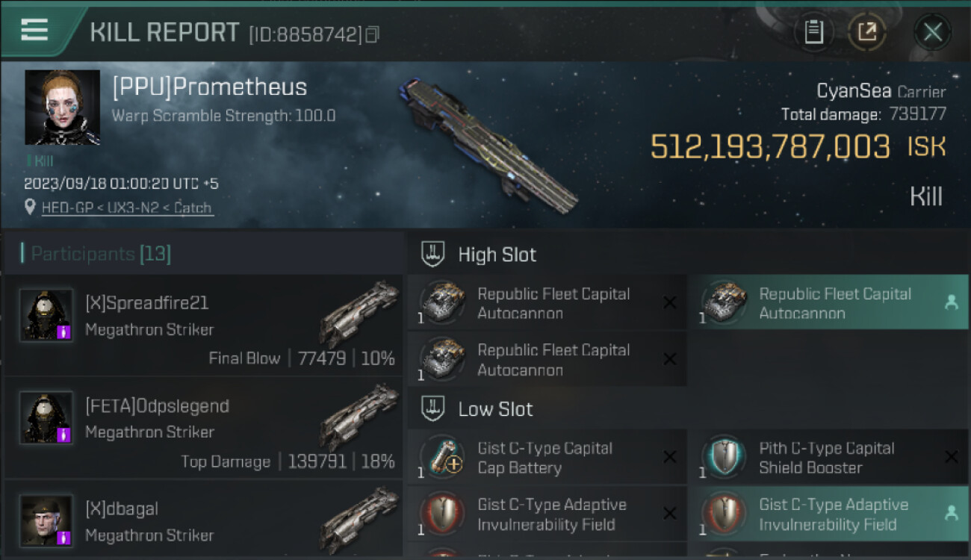Open Prometheus pilot portrait
Viewport: 971px width, 560px height.
pyautogui.click(x=62, y=107)
